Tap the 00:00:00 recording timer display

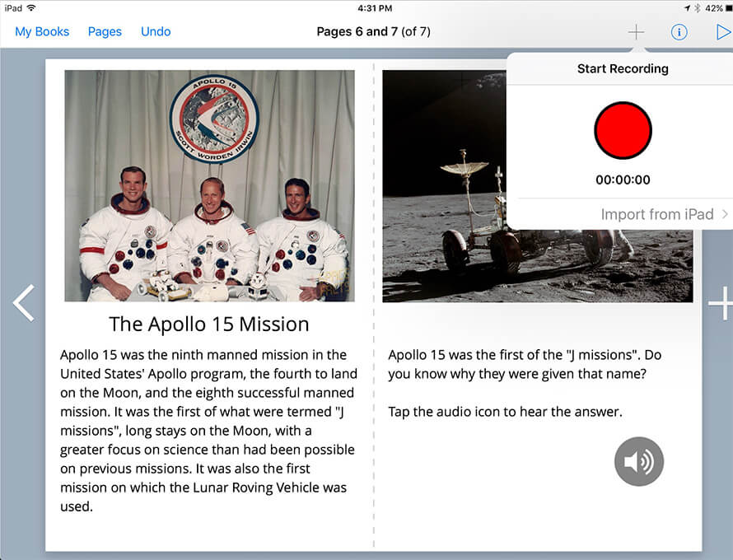click(x=623, y=180)
